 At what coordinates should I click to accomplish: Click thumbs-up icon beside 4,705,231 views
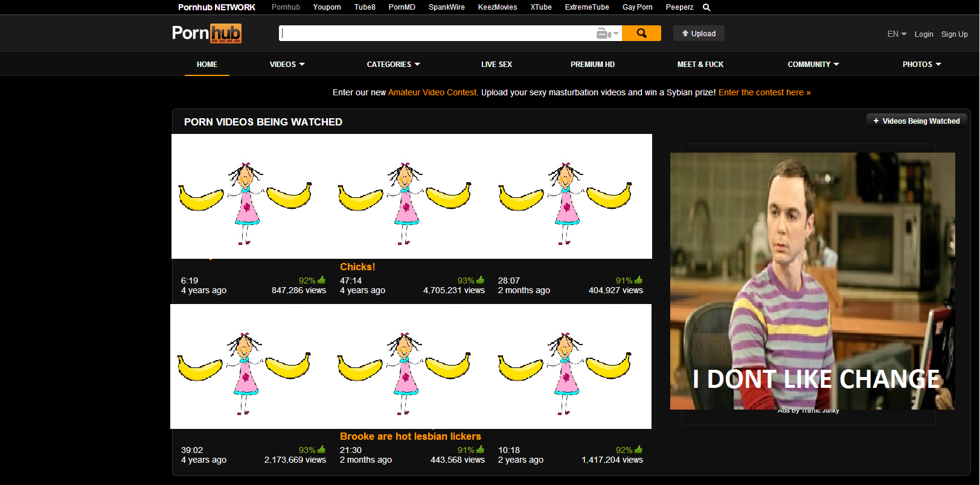(x=481, y=280)
